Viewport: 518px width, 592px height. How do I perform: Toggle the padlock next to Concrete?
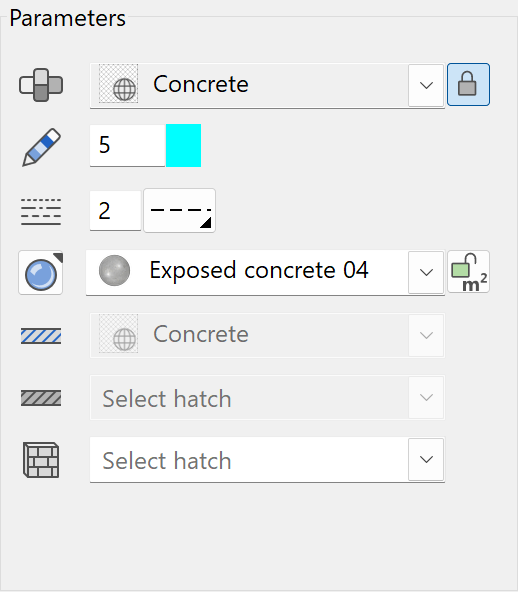click(468, 85)
